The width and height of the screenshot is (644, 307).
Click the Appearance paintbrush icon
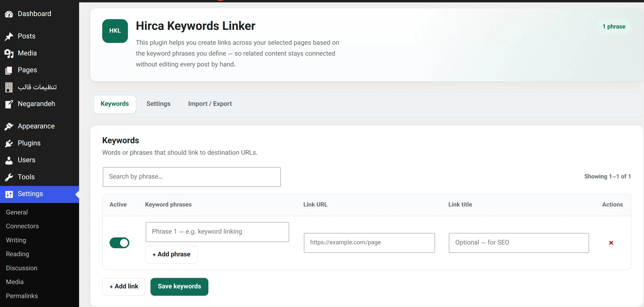9,126
